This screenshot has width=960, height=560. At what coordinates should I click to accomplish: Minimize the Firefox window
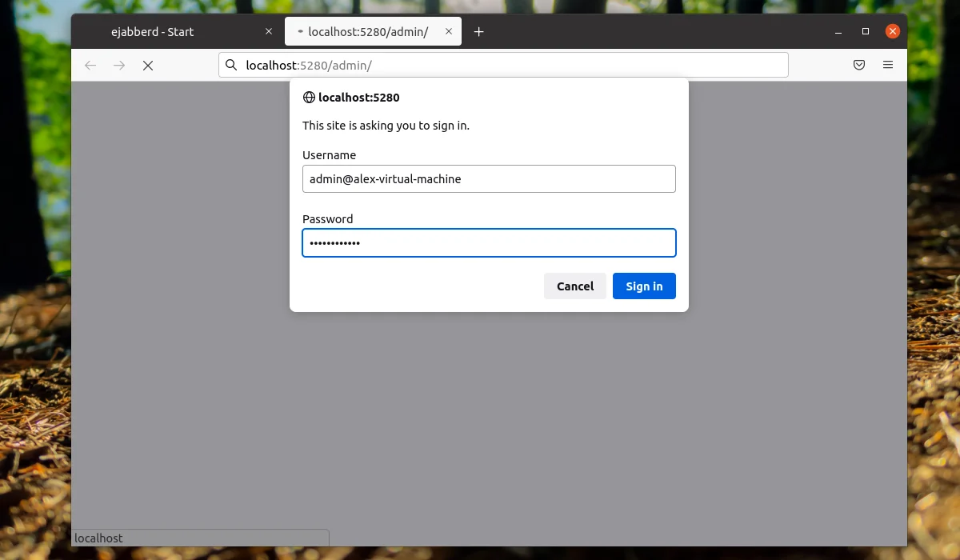point(838,32)
